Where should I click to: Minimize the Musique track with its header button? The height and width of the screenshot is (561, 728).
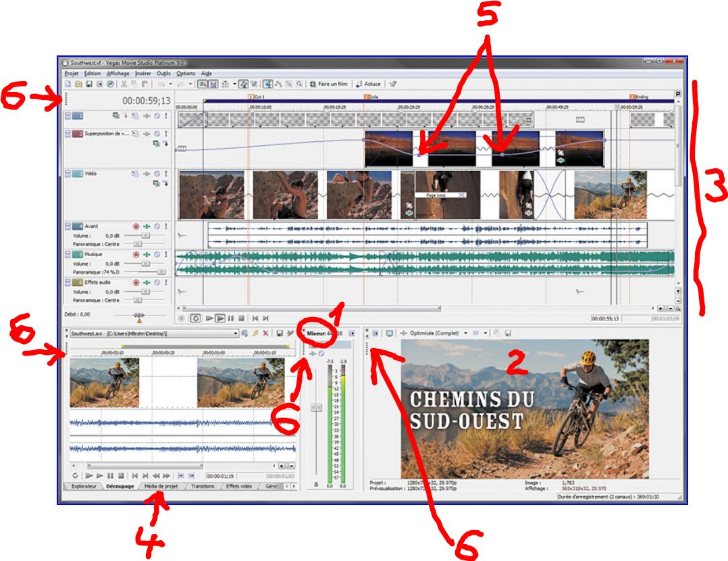[68, 253]
